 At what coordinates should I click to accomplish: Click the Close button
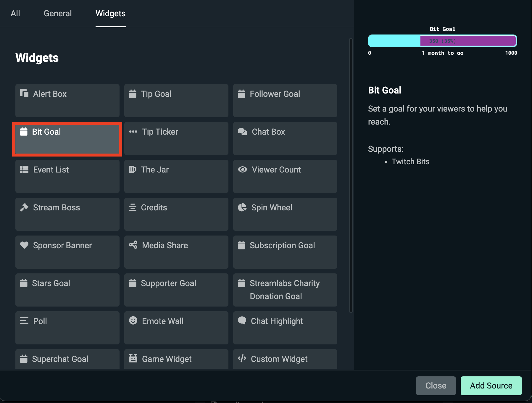click(436, 386)
